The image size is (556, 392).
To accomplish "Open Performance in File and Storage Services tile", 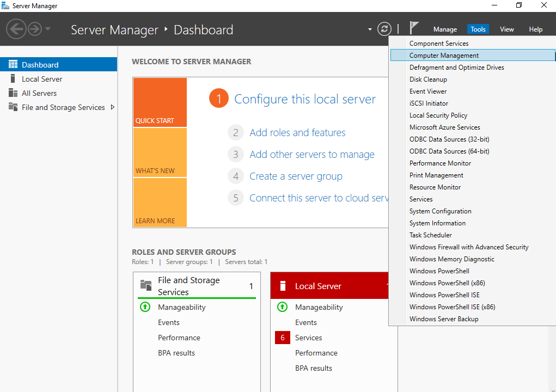I will (179, 338).
